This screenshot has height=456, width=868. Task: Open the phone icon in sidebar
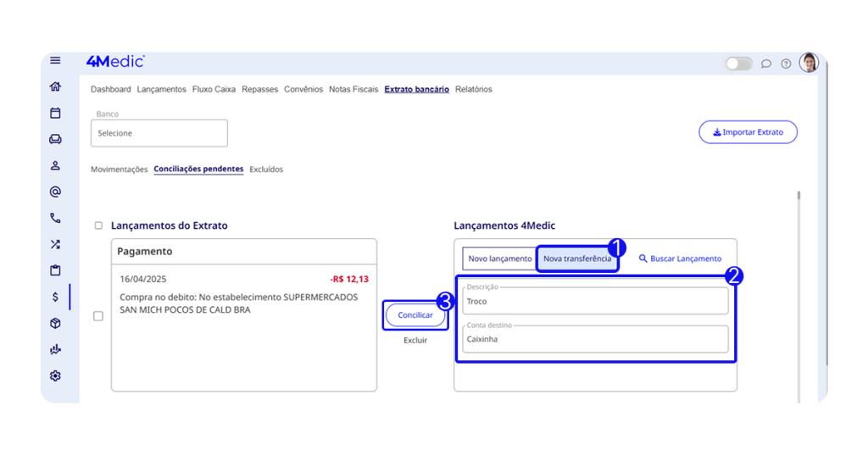point(55,218)
